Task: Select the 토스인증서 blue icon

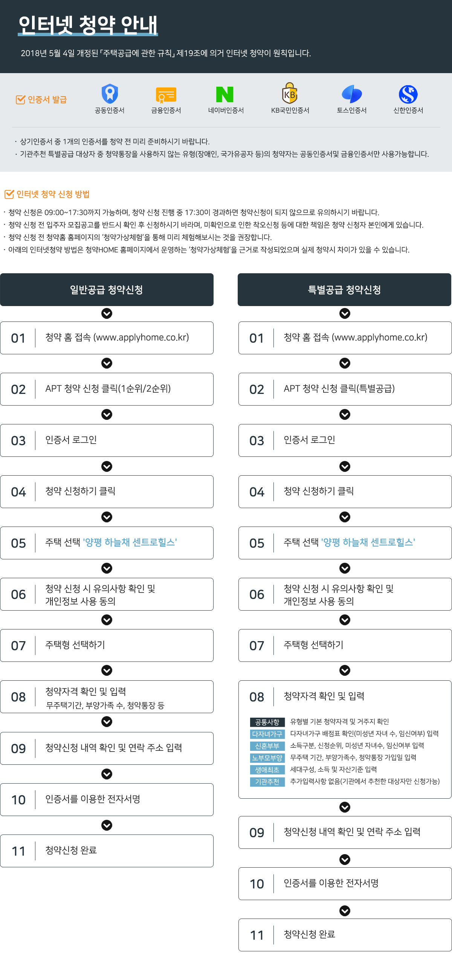Action: click(352, 94)
